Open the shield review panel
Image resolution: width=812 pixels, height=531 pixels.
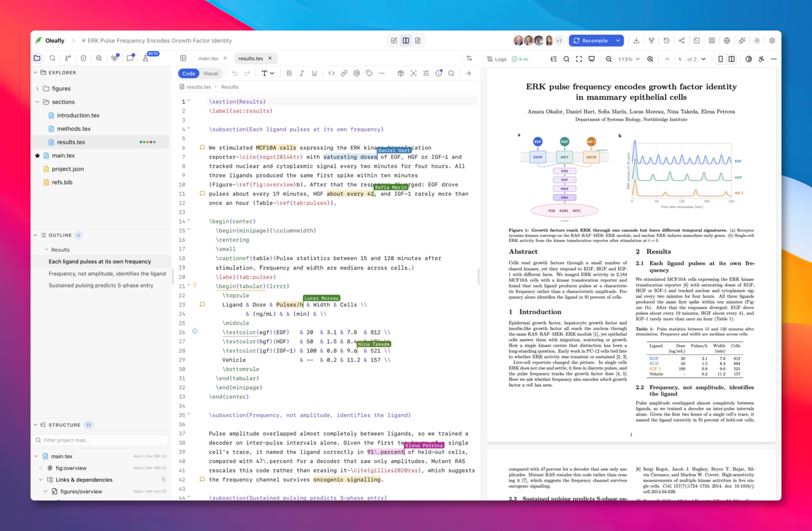83,58
